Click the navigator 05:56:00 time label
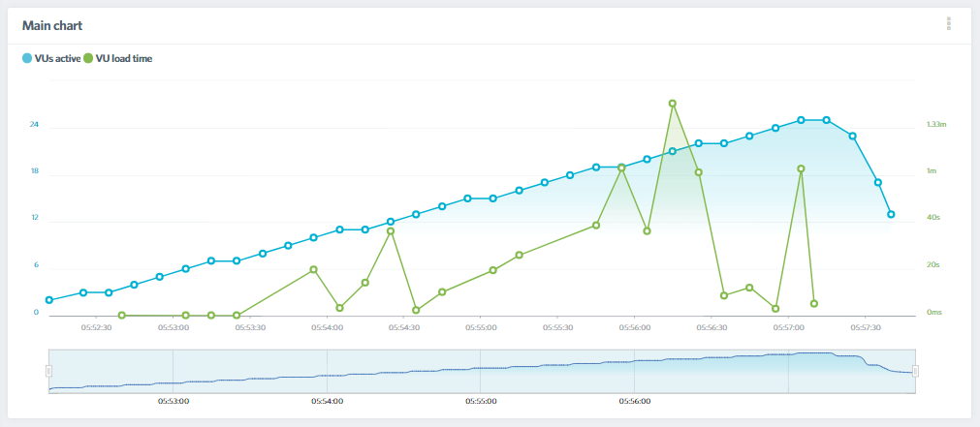Screen dimensions: 980x427 (x=636, y=401)
